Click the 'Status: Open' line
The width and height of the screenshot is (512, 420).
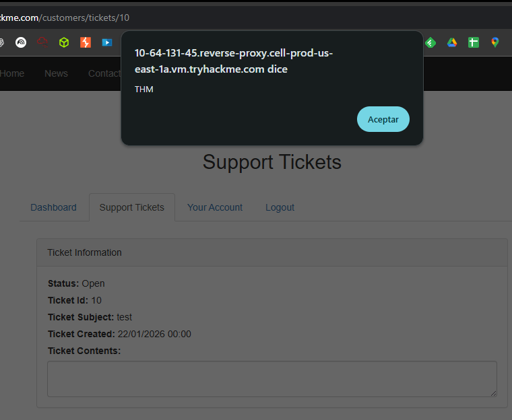click(76, 283)
